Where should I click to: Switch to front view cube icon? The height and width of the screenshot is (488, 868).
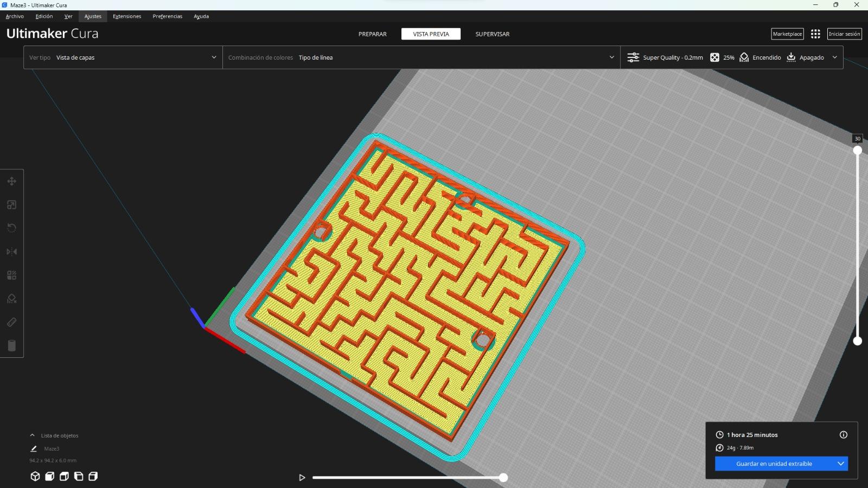click(x=49, y=476)
